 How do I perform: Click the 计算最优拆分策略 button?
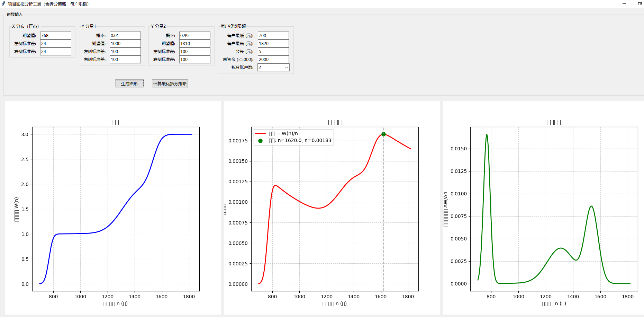pyautogui.click(x=170, y=84)
